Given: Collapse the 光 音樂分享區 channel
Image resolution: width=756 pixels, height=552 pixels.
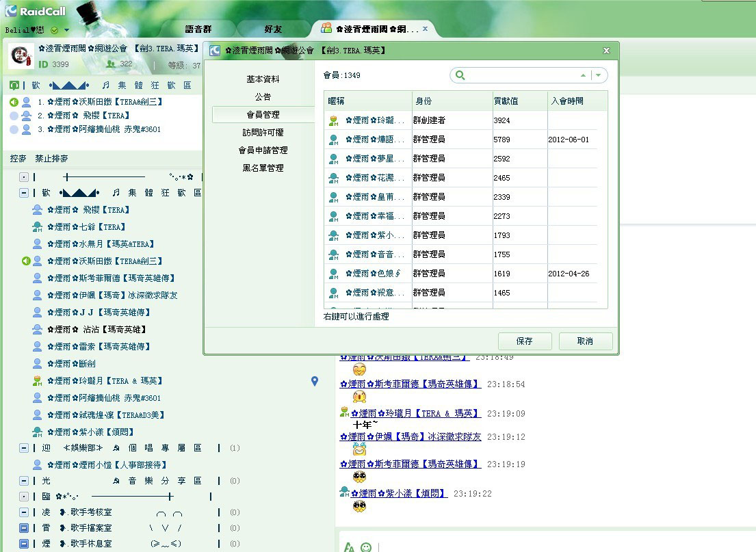Looking at the screenshot, I should (24, 481).
